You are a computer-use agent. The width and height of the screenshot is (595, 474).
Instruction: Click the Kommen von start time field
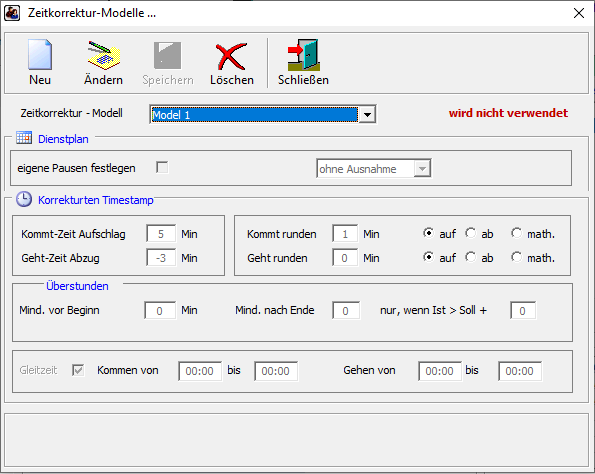click(200, 371)
